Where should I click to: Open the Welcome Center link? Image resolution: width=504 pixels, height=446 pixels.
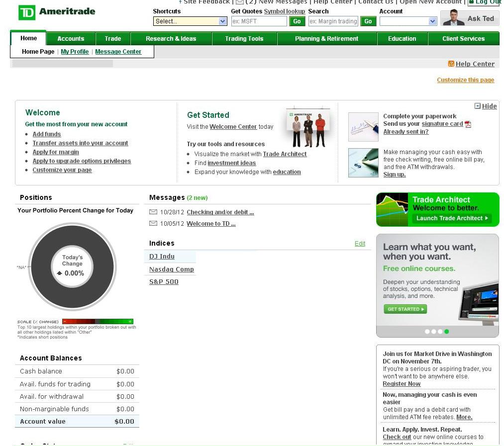[x=233, y=127]
